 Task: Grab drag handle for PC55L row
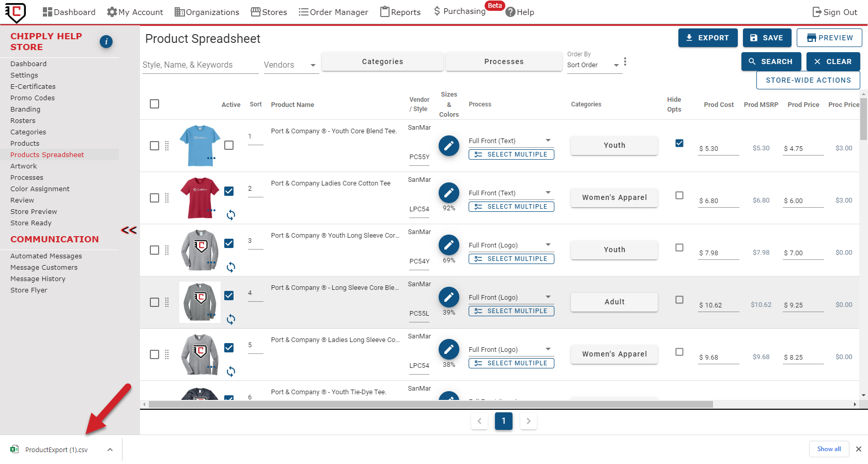point(167,302)
